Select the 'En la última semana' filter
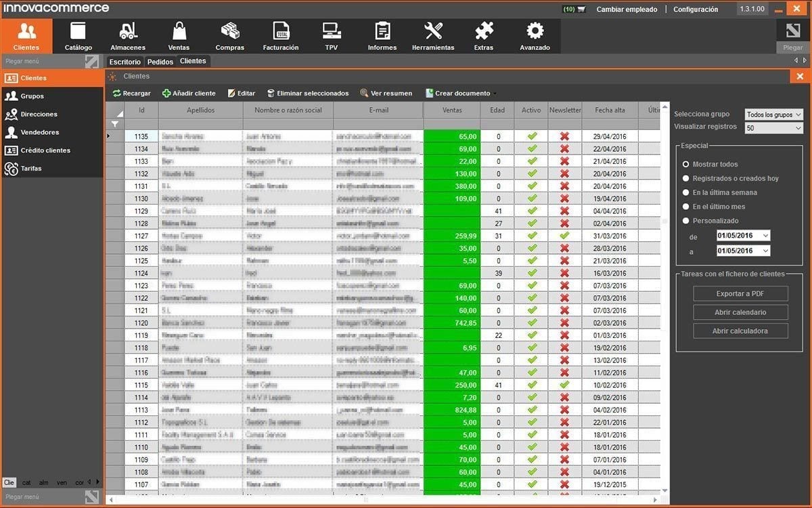 (x=686, y=193)
